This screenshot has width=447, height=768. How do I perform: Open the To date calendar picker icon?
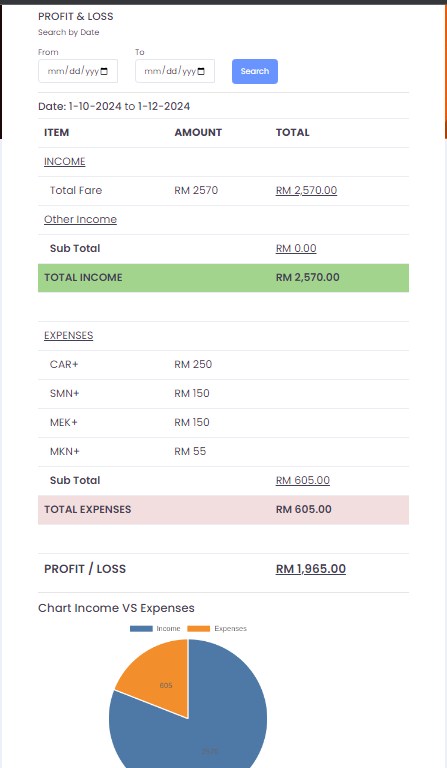coord(201,72)
